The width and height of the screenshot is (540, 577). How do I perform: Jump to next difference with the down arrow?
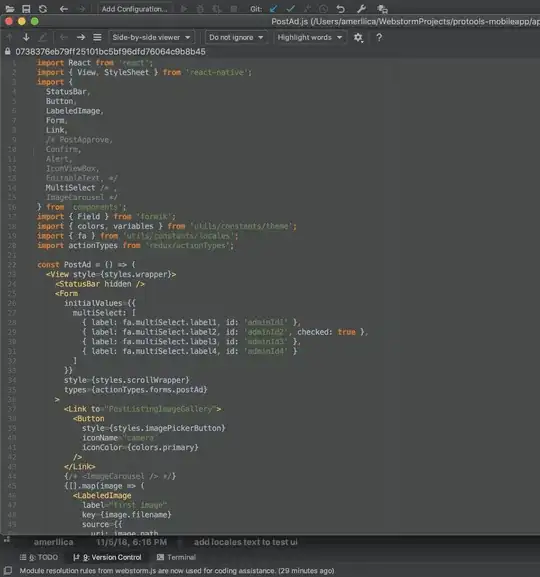[26, 37]
